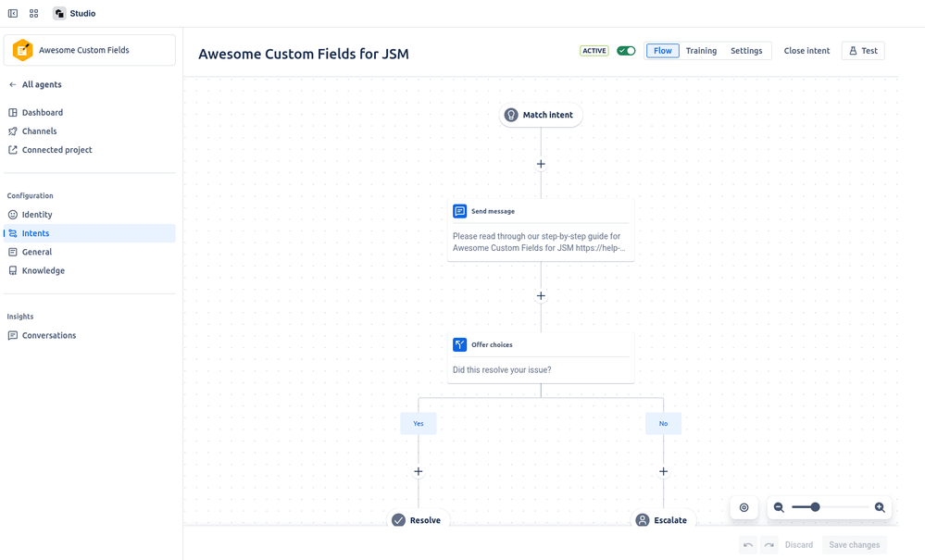The image size is (925, 560).
Task: Click the Test button
Action: (x=863, y=51)
